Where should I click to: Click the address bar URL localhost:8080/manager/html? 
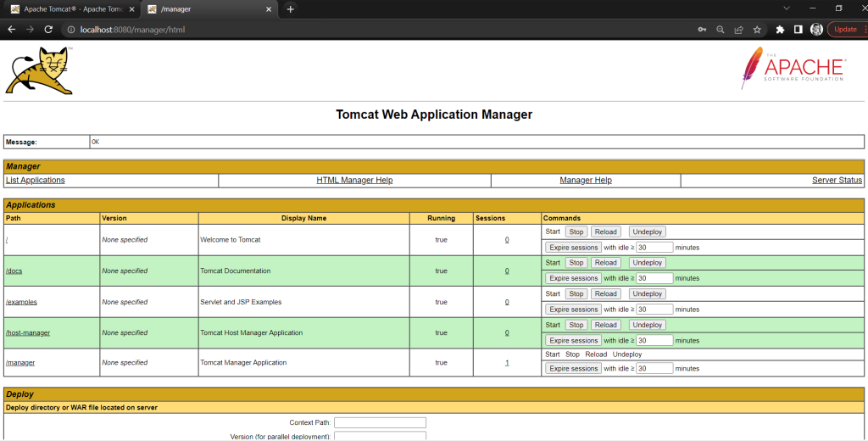[x=132, y=30]
